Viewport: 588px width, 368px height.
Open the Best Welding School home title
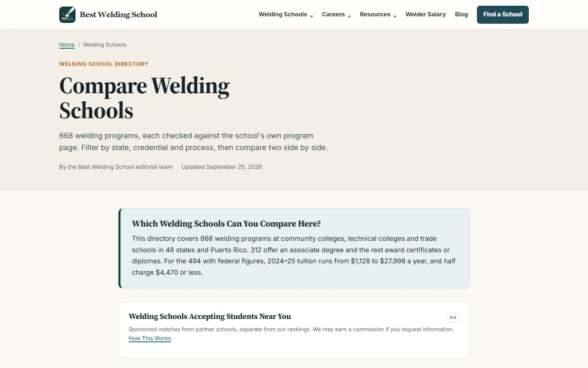tap(118, 15)
